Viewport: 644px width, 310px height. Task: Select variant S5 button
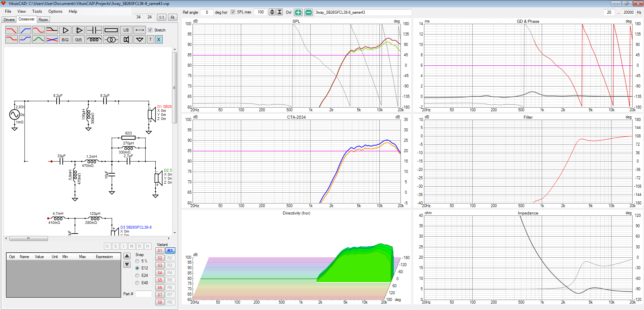pyautogui.click(x=160, y=280)
